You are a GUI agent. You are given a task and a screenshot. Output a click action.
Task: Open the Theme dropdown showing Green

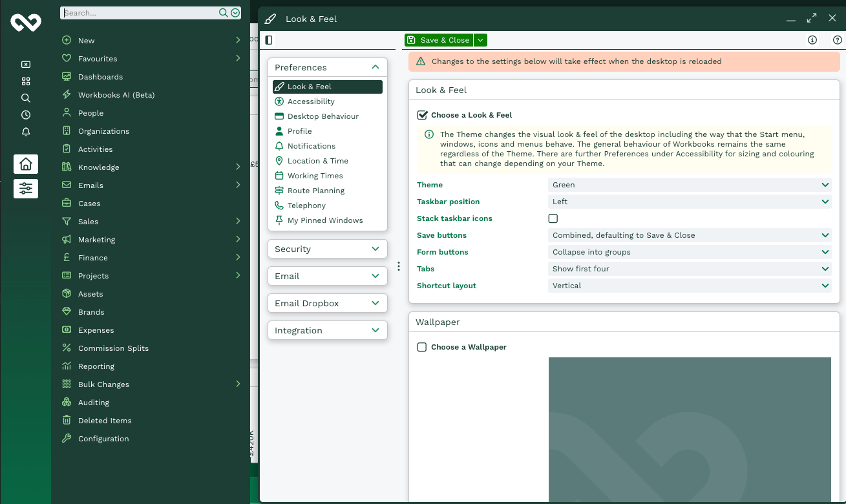(690, 185)
